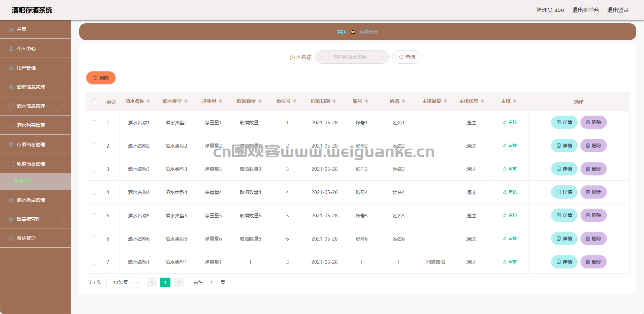Click 详情 button for row 5
The height and width of the screenshot is (314, 644).
[564, 215]
